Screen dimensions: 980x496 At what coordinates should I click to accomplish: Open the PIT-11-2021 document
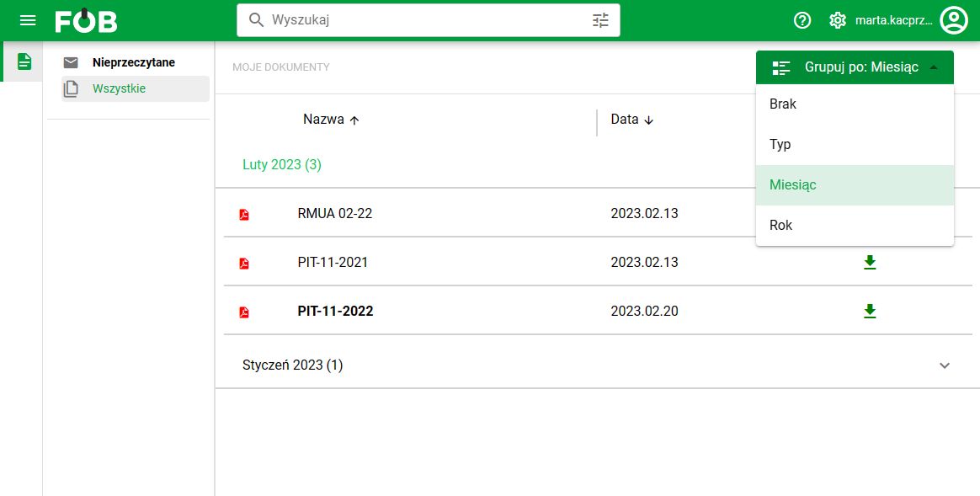click(x=333, y=262)
